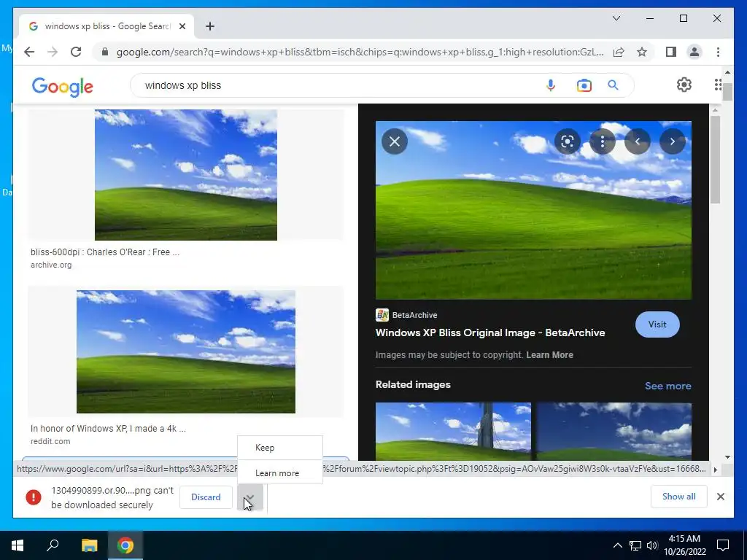Go to Google homepage via logo
Screen dimensions: 747x560
63,86
